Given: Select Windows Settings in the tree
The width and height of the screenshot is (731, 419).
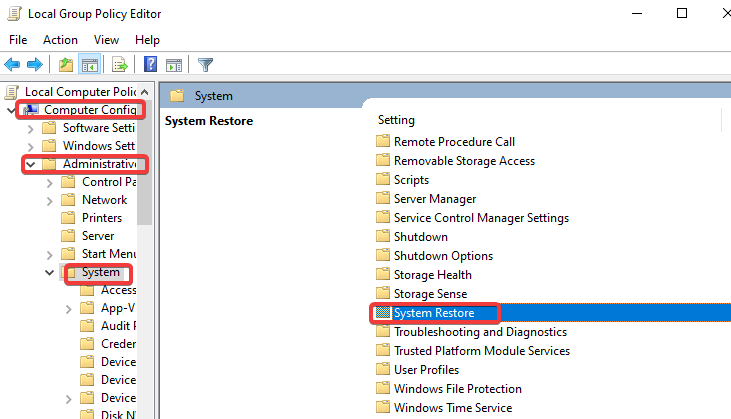Looking at the screenshot, I should tap(99, 146).
